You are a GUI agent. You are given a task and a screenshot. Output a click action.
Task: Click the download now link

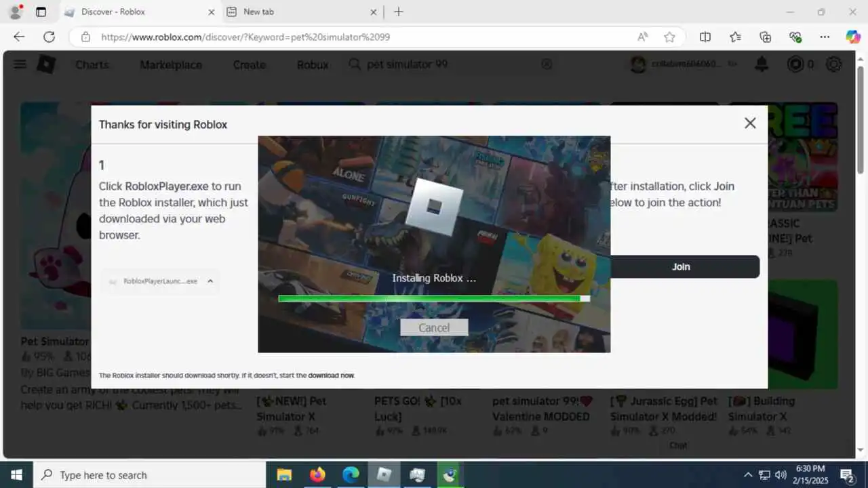pyautogui.click(x=332, y=375)
